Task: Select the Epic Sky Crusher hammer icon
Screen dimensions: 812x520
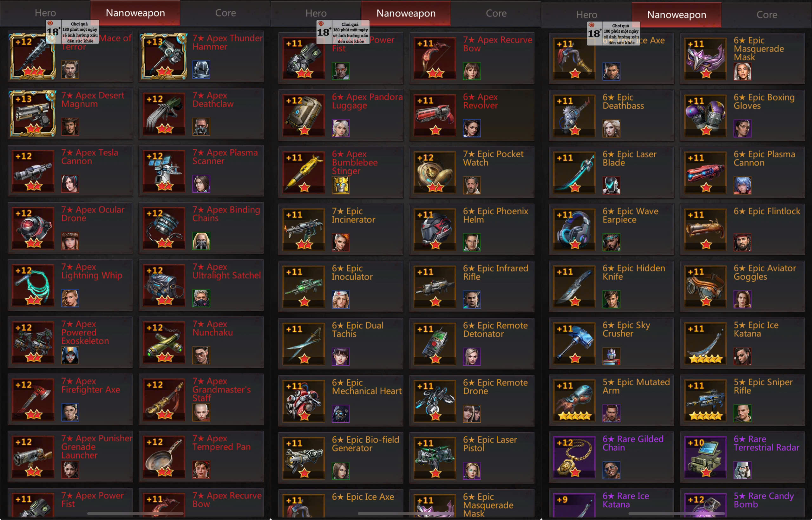Action: [574, 343]
